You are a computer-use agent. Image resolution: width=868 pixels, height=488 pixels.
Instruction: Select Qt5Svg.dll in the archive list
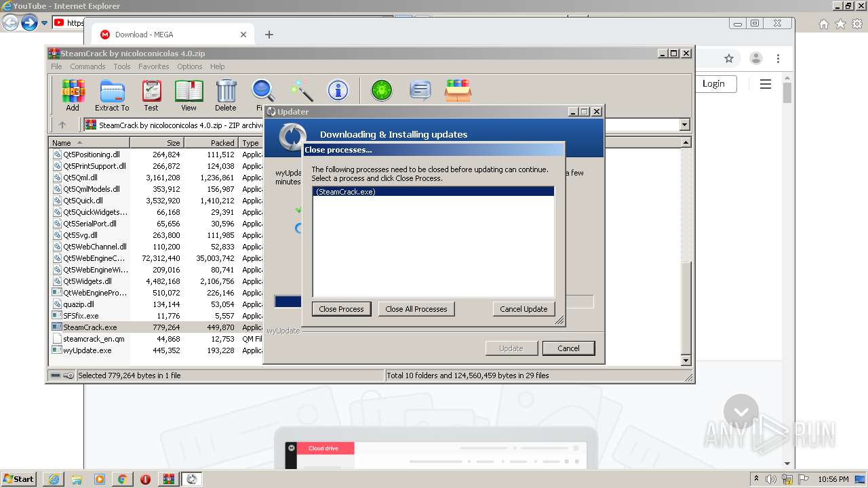[80, 235]
